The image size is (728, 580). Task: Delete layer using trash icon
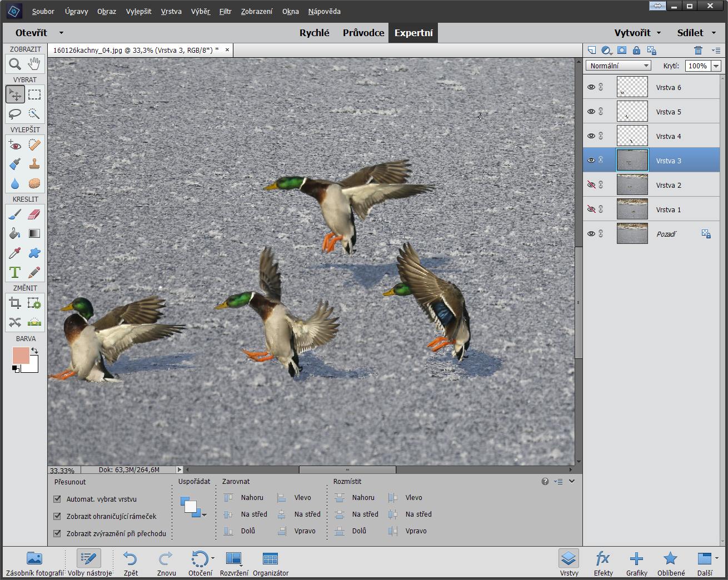(698, 51)
